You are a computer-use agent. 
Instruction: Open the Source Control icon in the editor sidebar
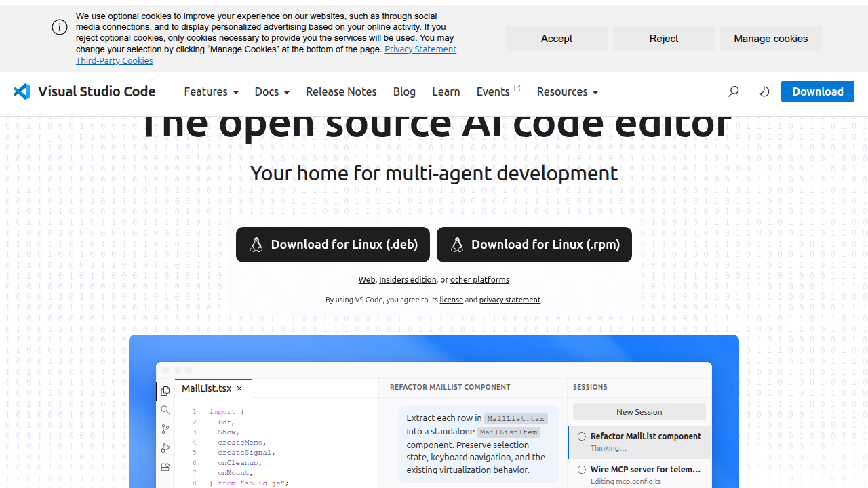(165, 429)
